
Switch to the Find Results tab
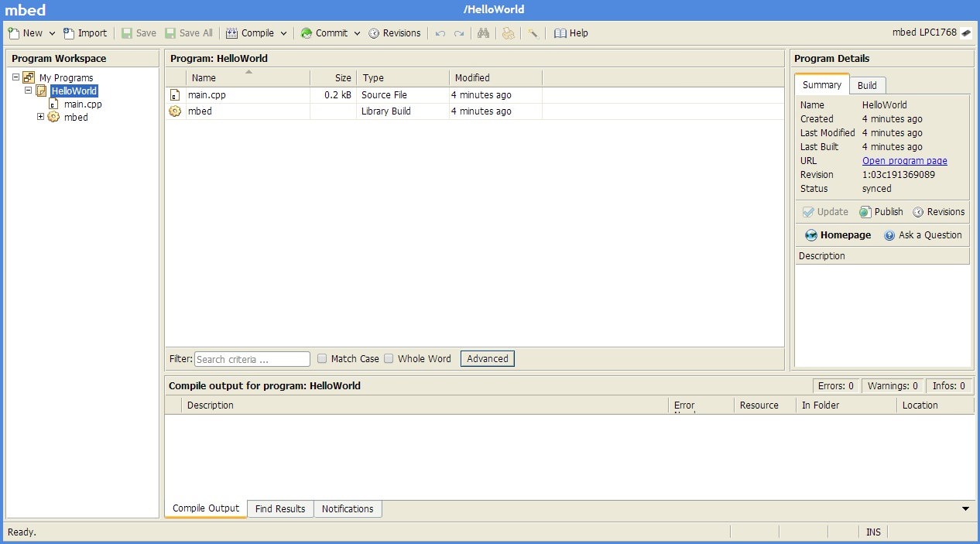click(x=280, y=509)
